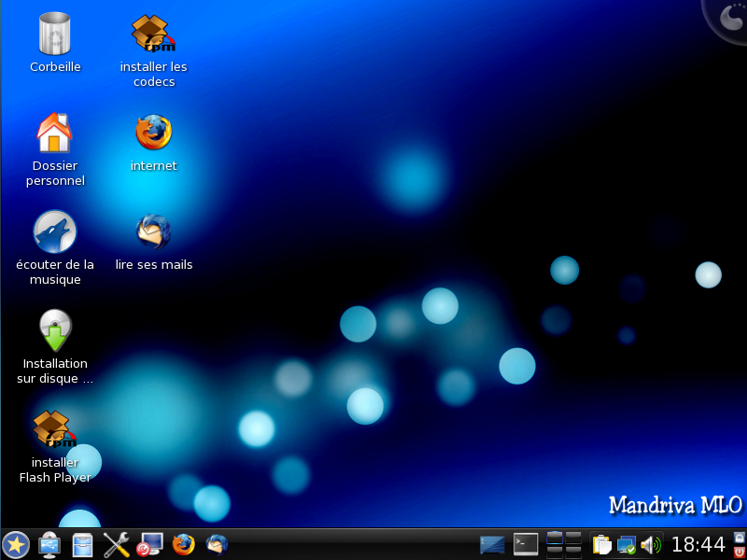Open the Mandriva star application menu
The width and height of the screenshot is (747, 560).
(x=17, y=544)
